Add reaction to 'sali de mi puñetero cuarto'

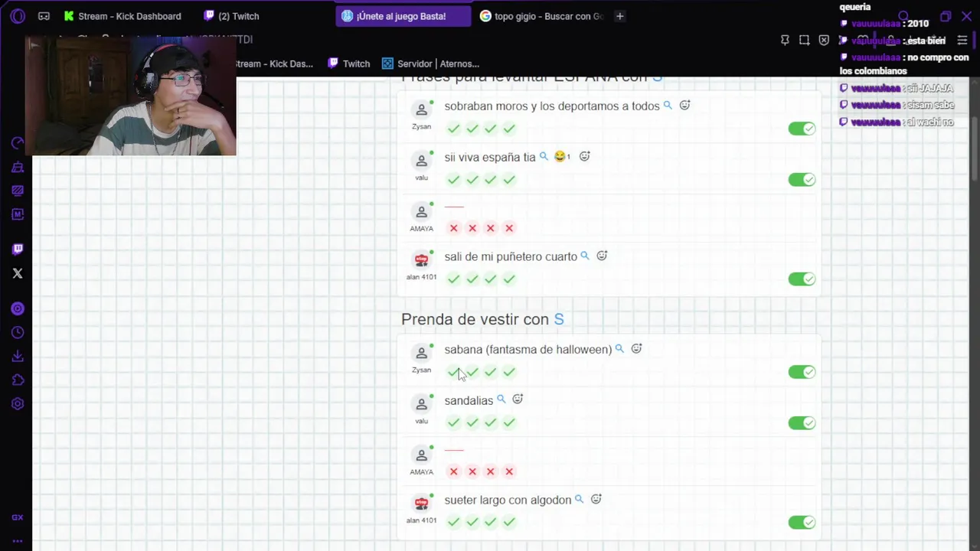coord(602,256)
